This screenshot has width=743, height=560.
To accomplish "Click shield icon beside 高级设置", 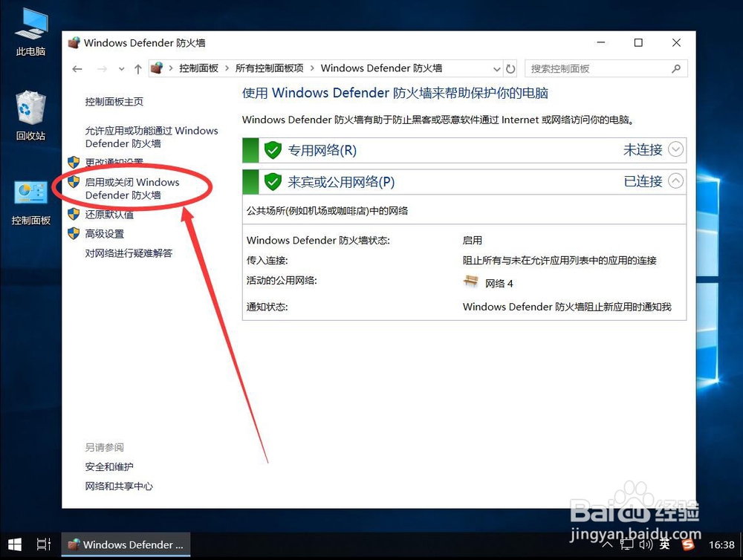I will [x=74, y=233].
